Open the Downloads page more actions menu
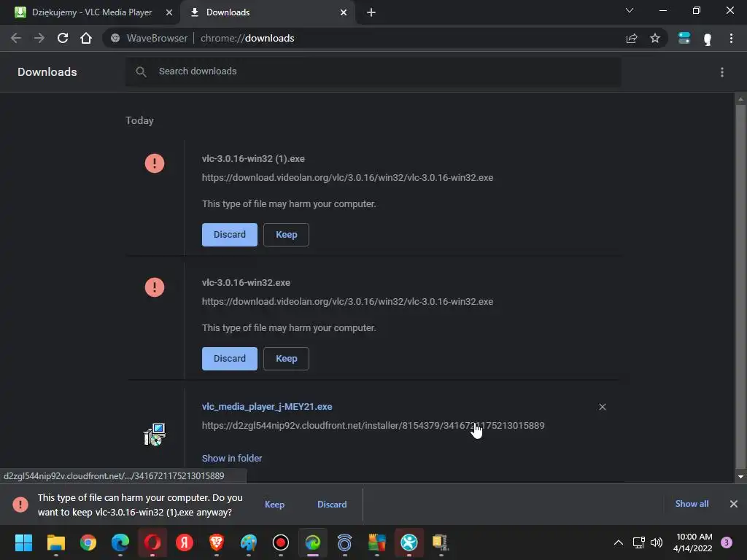 [721, 72]
